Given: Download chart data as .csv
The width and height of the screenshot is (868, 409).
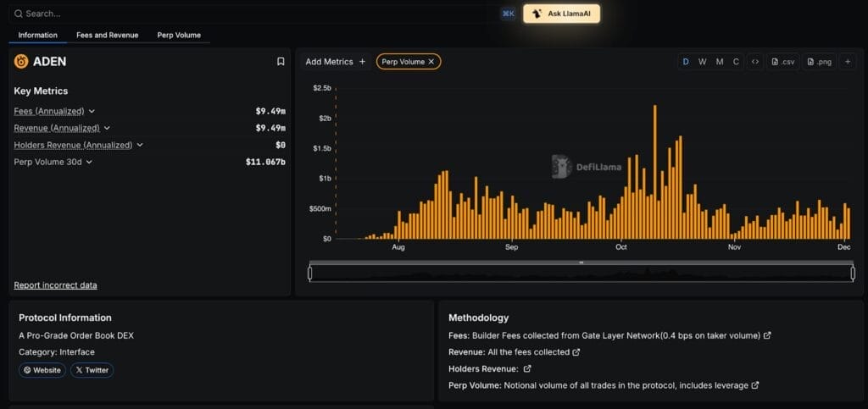Looking at the screenshot, I should tap(783, 62).
